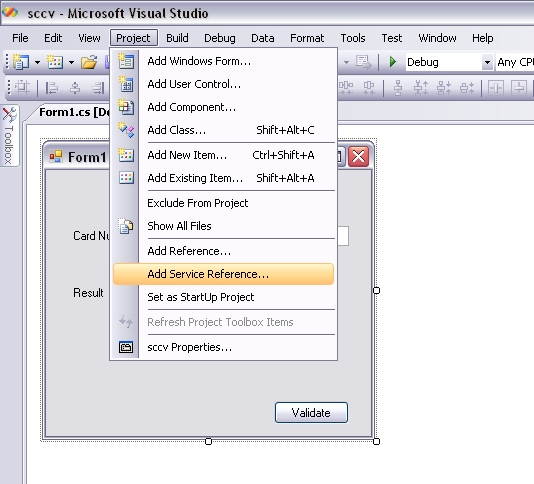This screenshot has width=534, height=484.
Task: Click the Align to Grid icon
Action: 22,88
